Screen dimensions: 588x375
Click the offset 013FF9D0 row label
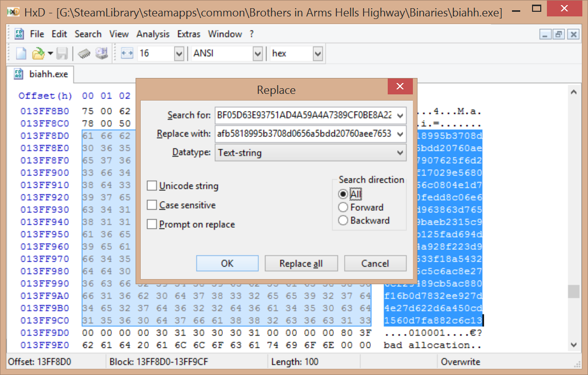(45, 332)
